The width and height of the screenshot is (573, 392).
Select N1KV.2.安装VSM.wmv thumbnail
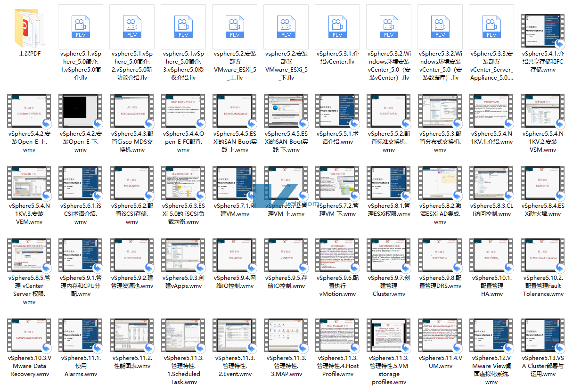point(543,111)
